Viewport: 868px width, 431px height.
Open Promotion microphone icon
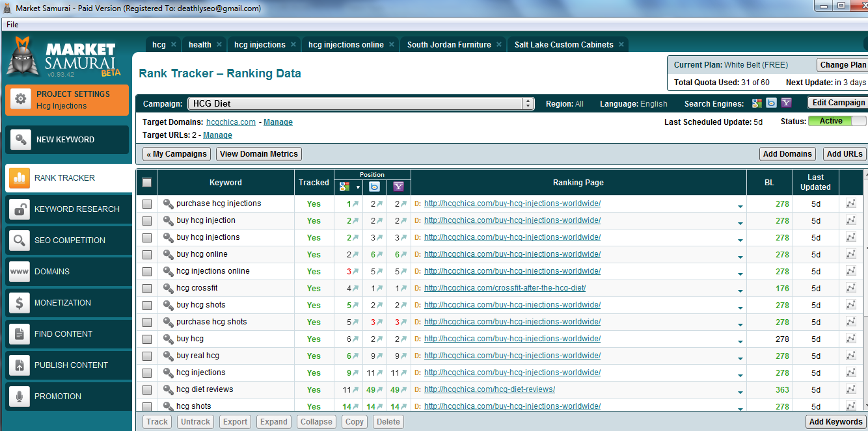point(20,397)
